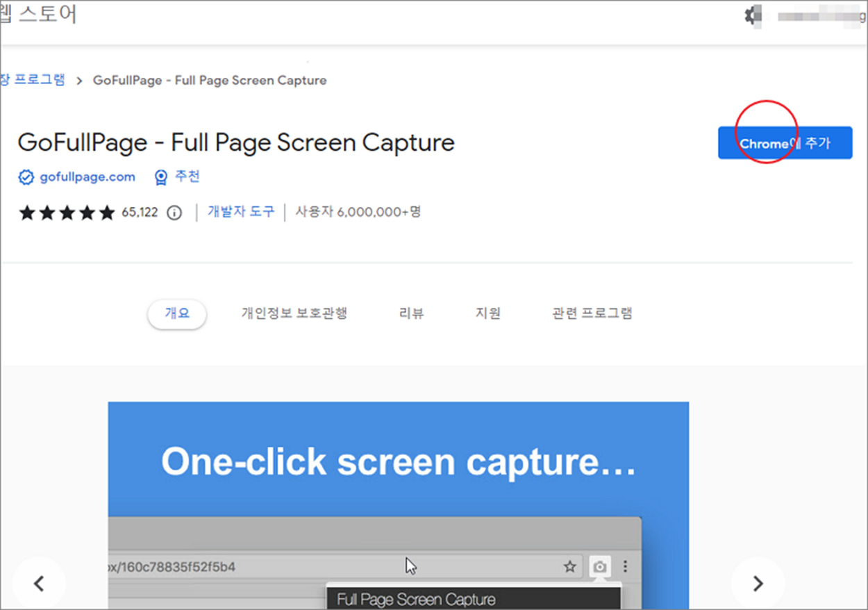Show the previous screenshot with left arrow
868x610 pixels.
39,584
